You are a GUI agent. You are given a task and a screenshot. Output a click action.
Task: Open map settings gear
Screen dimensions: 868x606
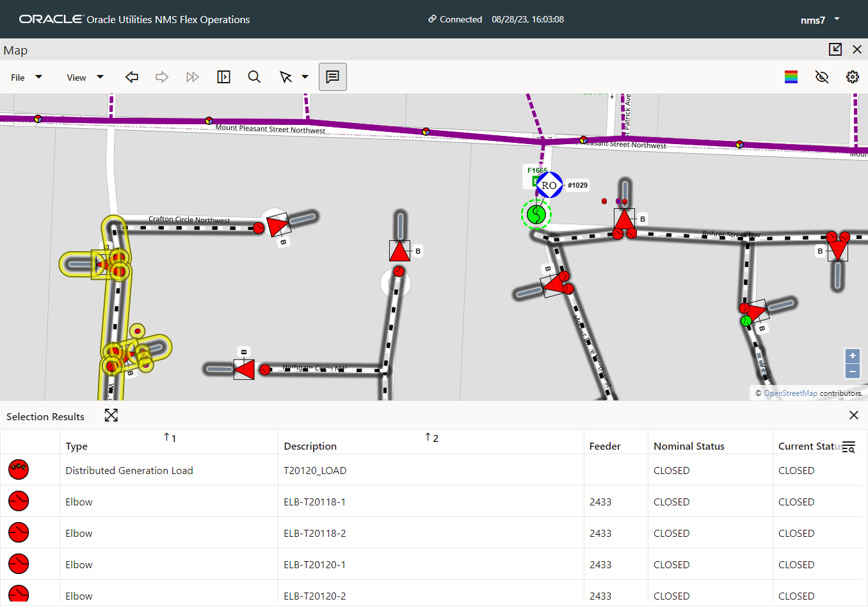853,77
